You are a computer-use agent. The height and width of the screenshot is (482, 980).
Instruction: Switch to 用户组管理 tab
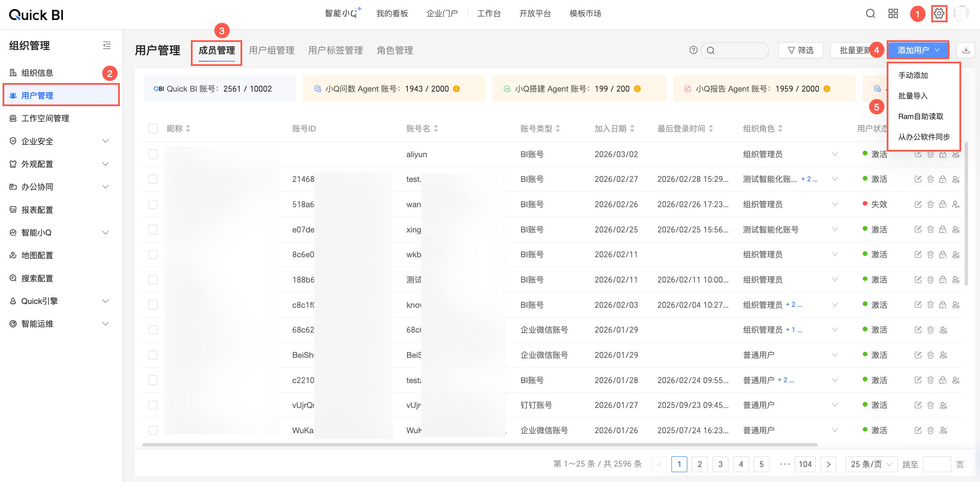point(271,51)
